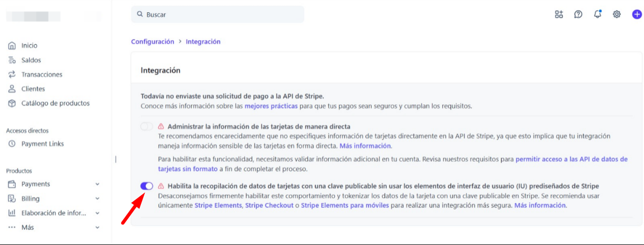Open Stripe Elements para móviles link
The image size is (644, 245).
[345, 206]
